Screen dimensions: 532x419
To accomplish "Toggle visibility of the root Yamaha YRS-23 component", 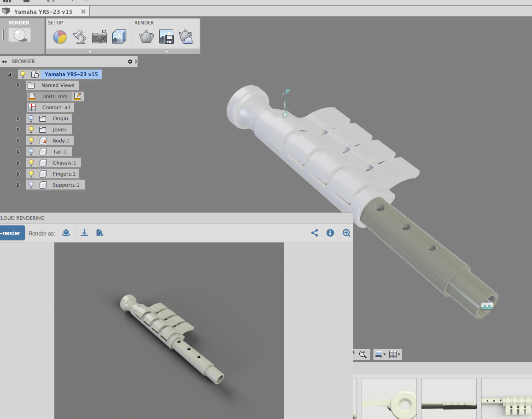I will (x=23, y=74).
